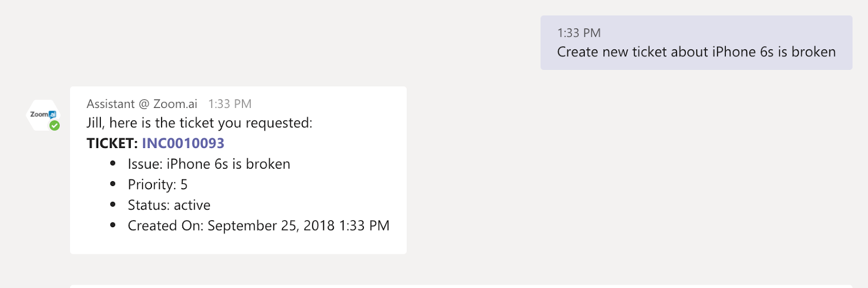
Task: Click the Issue: iPhone 6s is broken line
Action: [209, 164]
